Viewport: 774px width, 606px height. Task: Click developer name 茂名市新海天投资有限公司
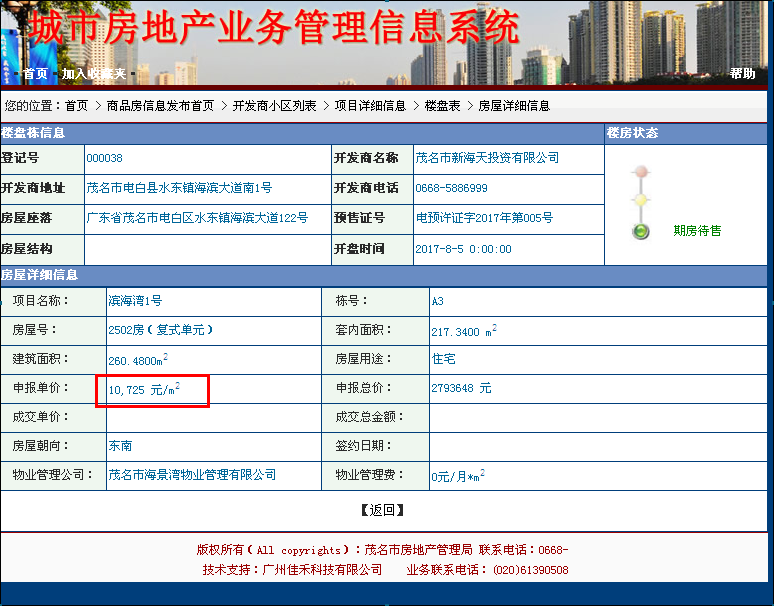487,158
